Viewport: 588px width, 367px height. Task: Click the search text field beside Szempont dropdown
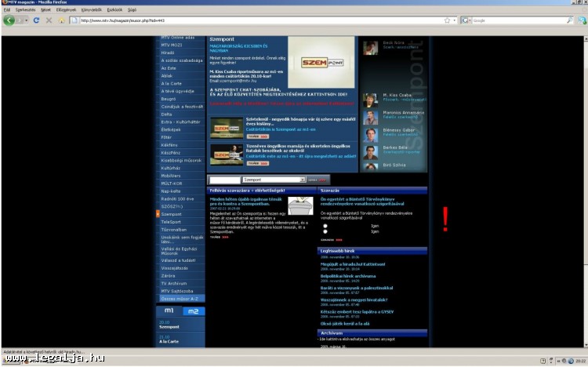(224, 180)
